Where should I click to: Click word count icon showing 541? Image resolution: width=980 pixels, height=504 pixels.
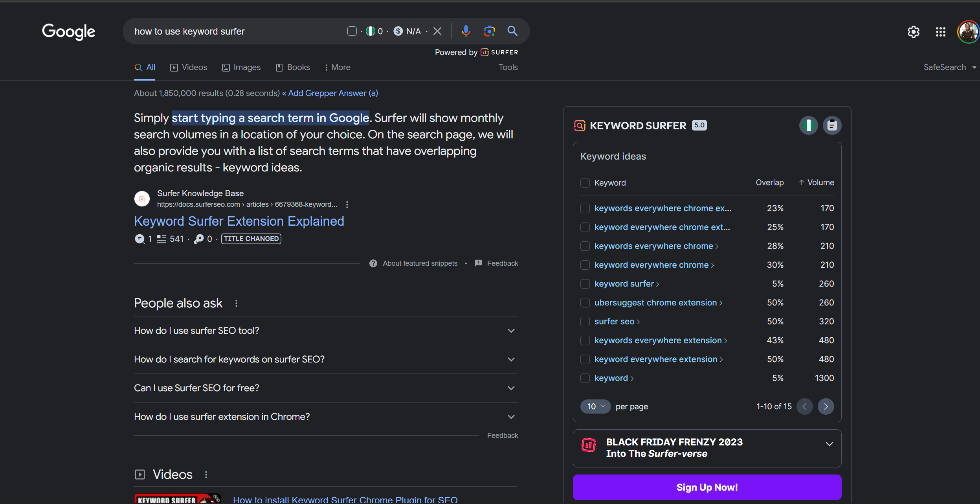(x=161, y=239)
